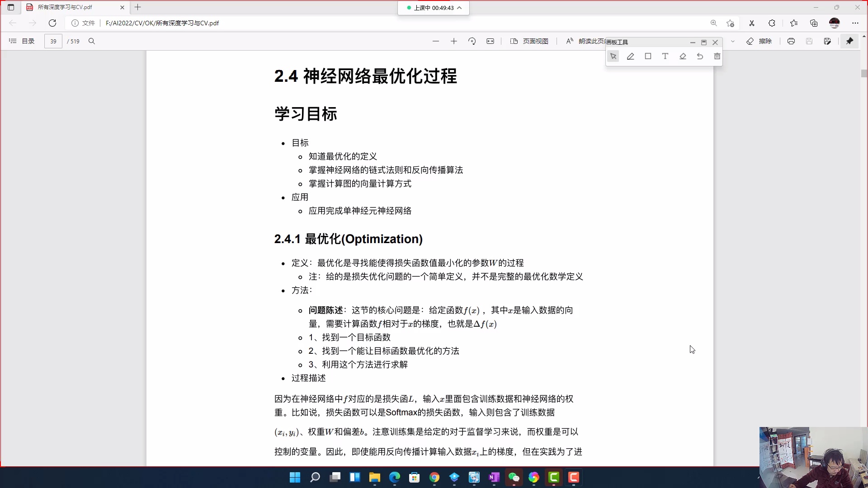
Task: Click the print button
Action: coord(791,41)
